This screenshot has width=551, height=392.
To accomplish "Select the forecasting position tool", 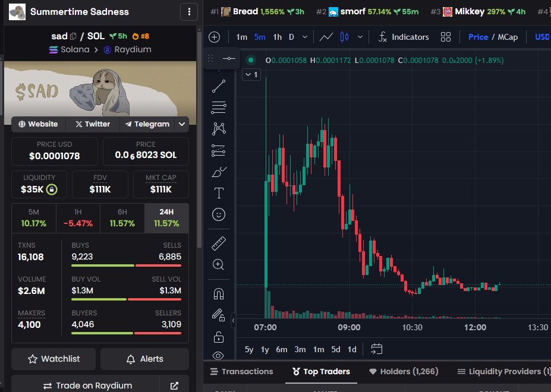I will (x=219, y=150).
